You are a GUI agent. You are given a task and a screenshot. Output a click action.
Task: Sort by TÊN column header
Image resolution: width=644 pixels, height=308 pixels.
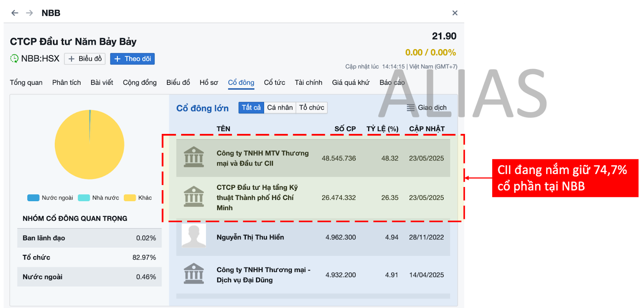pyautogui.click(x=223, y=129)
